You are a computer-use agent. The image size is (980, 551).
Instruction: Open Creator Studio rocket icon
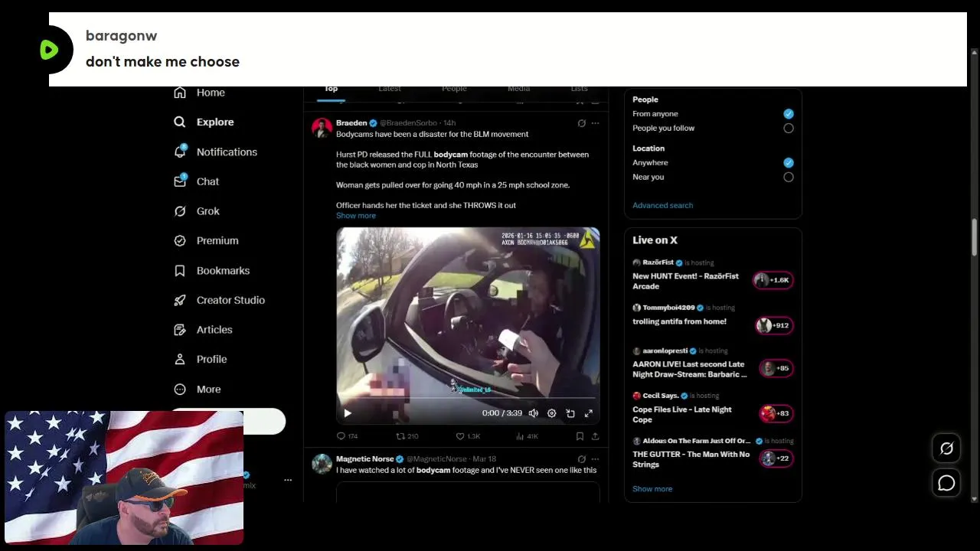(180, 300)
